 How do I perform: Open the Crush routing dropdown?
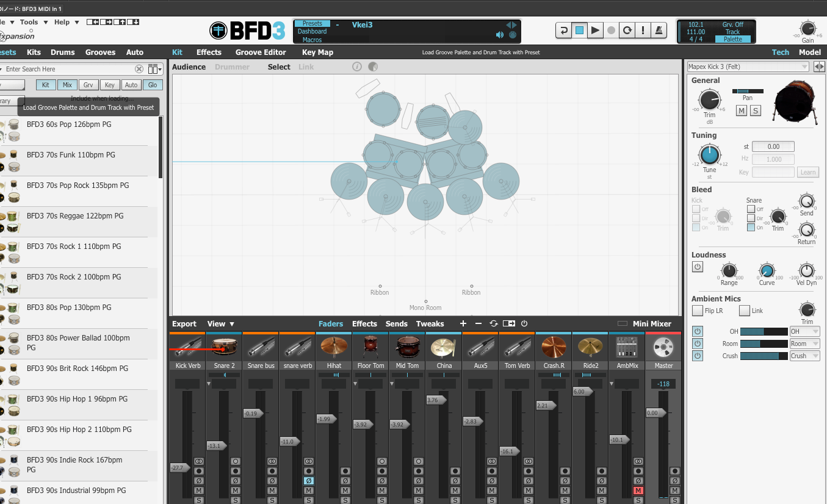pos(804,356)
